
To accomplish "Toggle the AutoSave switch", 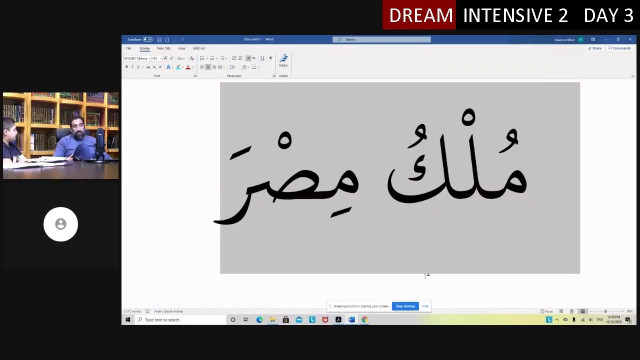I will [x=148, y=40].
